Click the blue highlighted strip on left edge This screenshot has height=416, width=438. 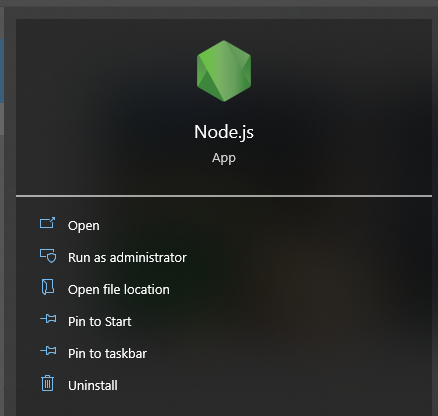[2, 71]
